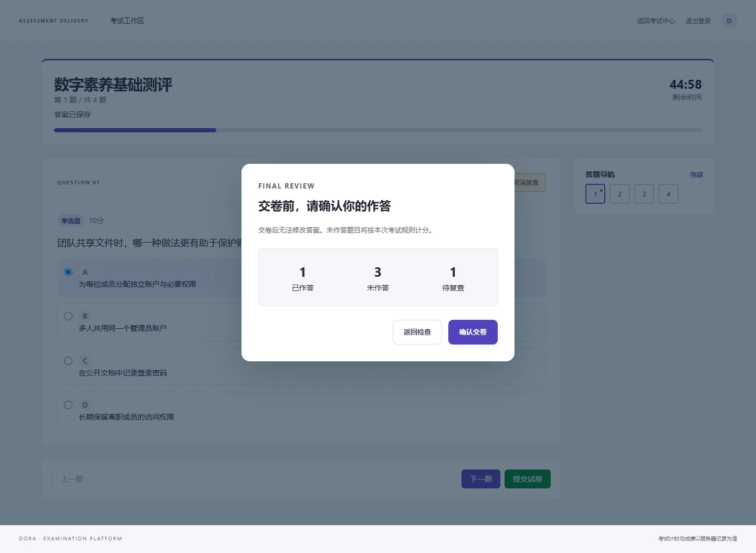
Task: Click the 10分 score label
Action: point(96,221)
